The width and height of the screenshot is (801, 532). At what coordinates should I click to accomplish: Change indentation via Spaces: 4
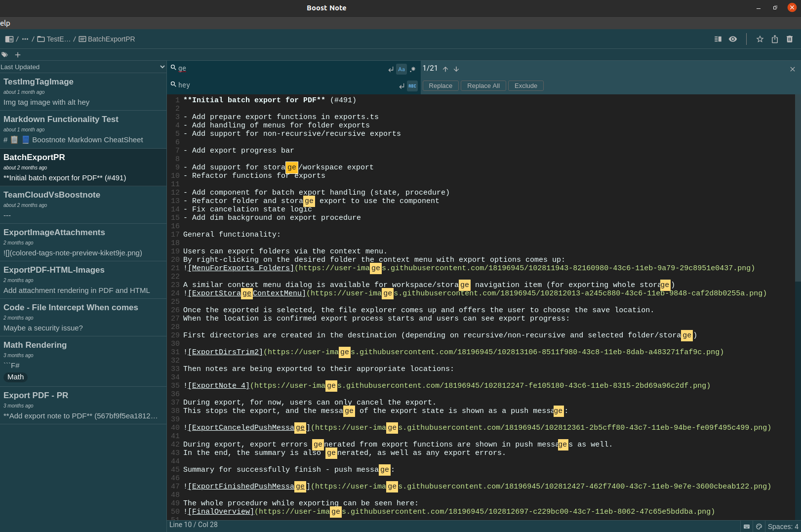point(783,527)
